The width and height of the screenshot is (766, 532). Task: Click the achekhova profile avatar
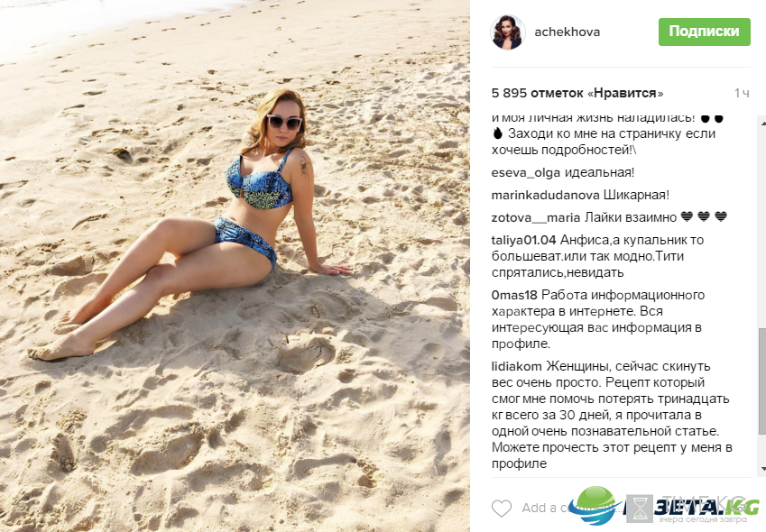(508, 32)
